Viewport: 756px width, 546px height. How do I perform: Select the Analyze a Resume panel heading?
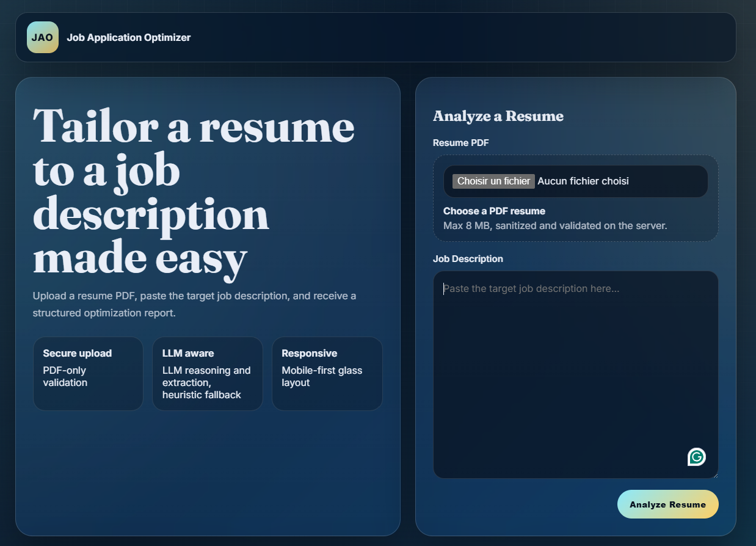498,116
